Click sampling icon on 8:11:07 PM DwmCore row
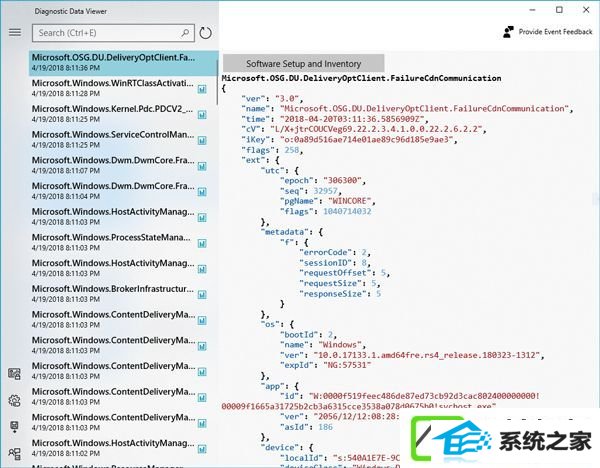This screenshot has height=468, width=600. [x=202, y=166]
